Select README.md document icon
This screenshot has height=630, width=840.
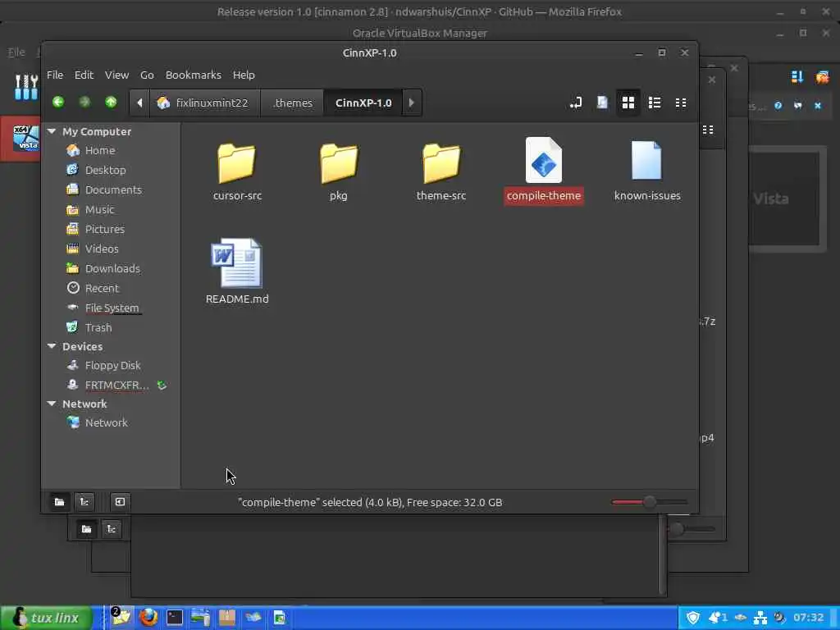click(x=237, y=263)
